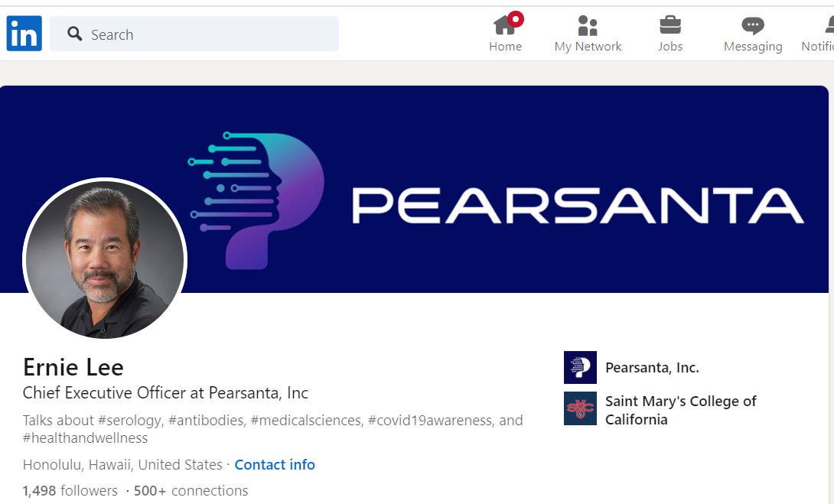Open the Home tab icon
This screenshot has width=834, height=504.
(504, 25)
